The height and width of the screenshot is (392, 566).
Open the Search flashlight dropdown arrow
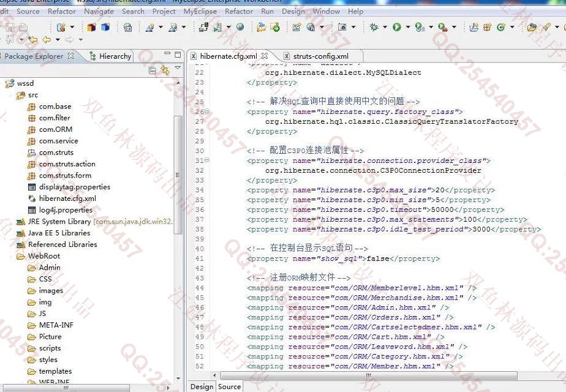click(x=557, y=27)
